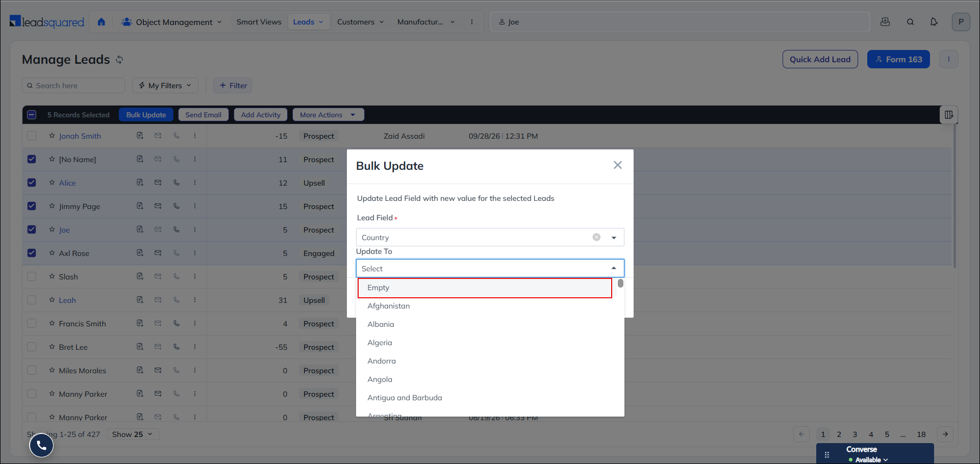Click Send Email for selected records
The height and width of the screenshot is (464, 980).
tap(203, 115)
